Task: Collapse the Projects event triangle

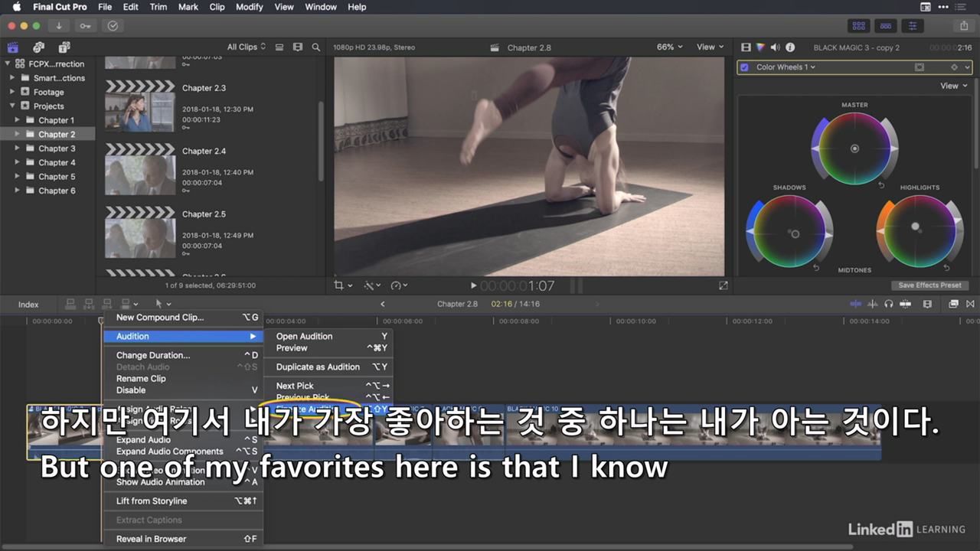Action: [x=13, y=106]
